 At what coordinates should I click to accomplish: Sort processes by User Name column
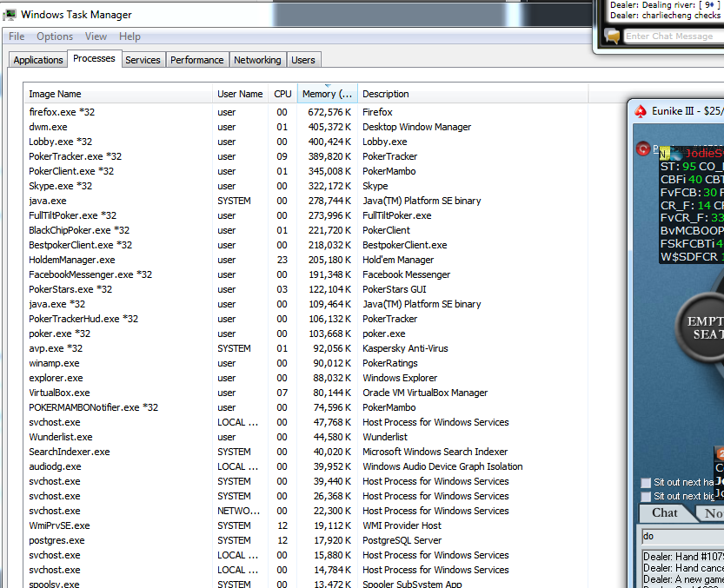point(240,94)
